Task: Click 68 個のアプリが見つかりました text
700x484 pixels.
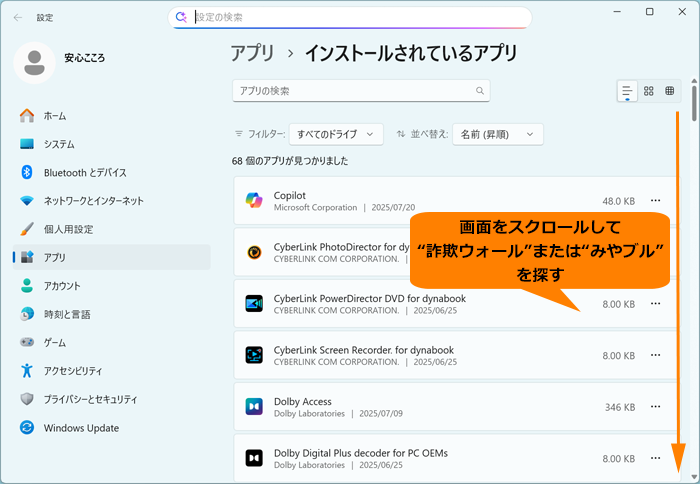Action: [x=290, y=161]
